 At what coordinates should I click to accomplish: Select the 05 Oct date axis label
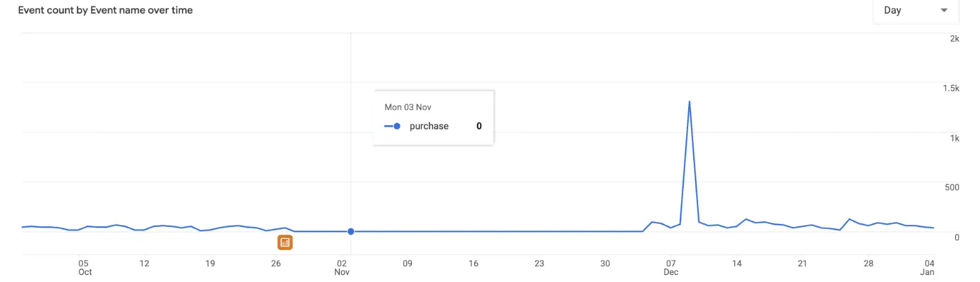(85, 268)
